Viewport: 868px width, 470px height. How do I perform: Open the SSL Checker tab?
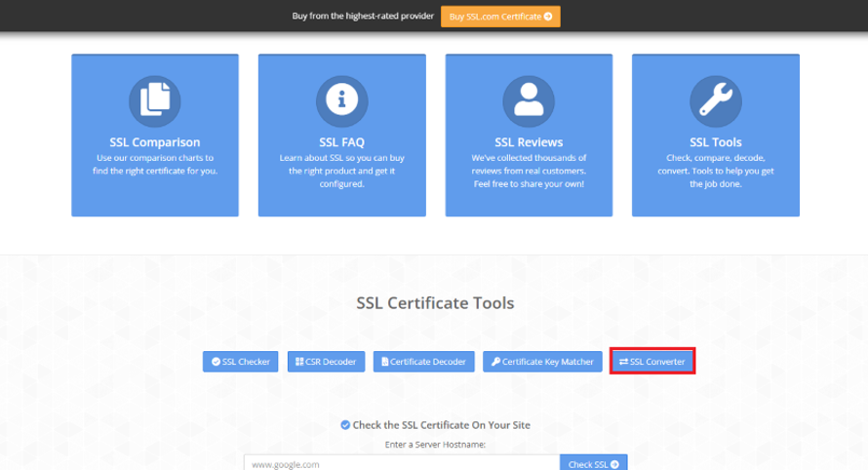241,362
